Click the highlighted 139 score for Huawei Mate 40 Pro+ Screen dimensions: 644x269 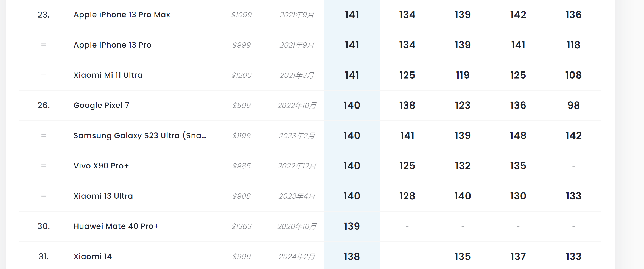point(352,226)
